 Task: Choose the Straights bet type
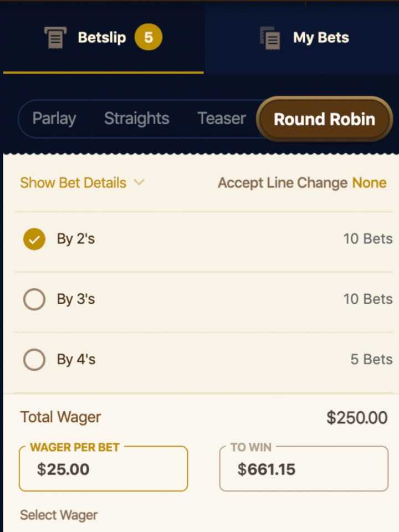[x=136, y=119]
